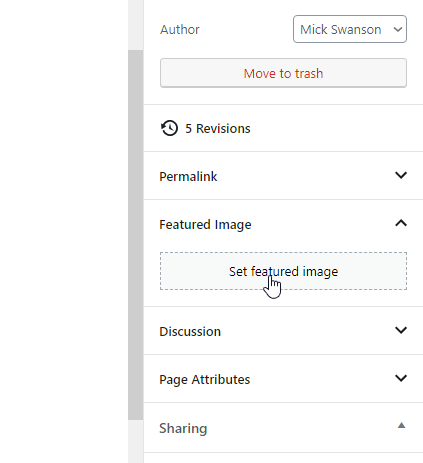The width and height of the screenshot is (423, 463).
Task: Click the revisions history clock icon
Action: coord(169,128)
